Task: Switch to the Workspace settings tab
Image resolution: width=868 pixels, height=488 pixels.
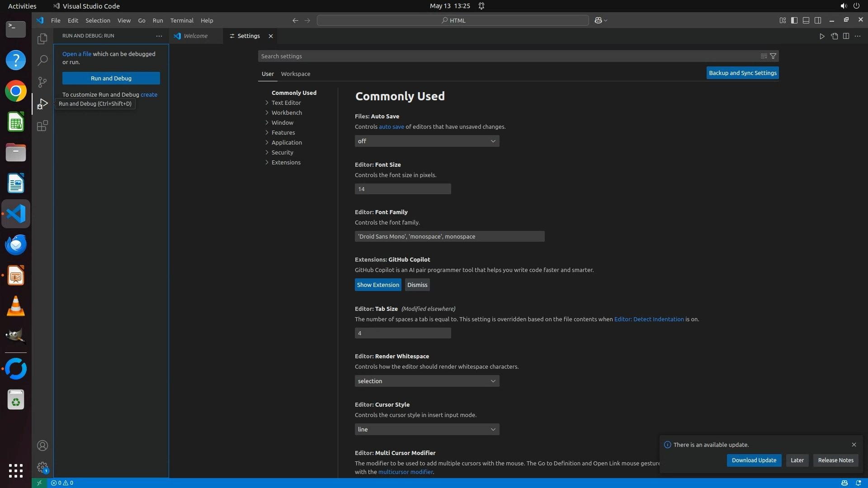Action: [295, 74]
